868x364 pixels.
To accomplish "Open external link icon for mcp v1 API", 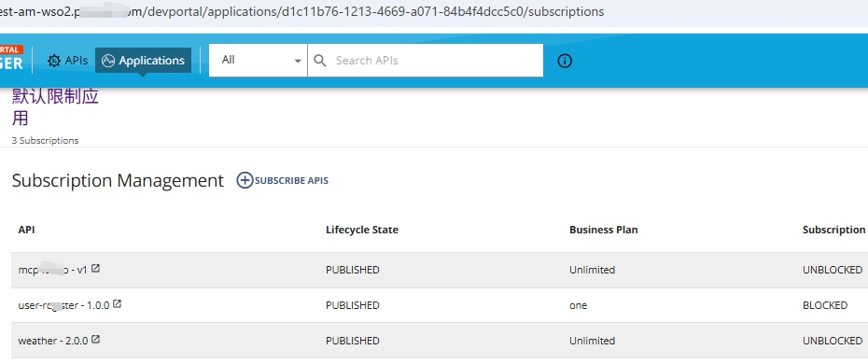I will (96, 268).
